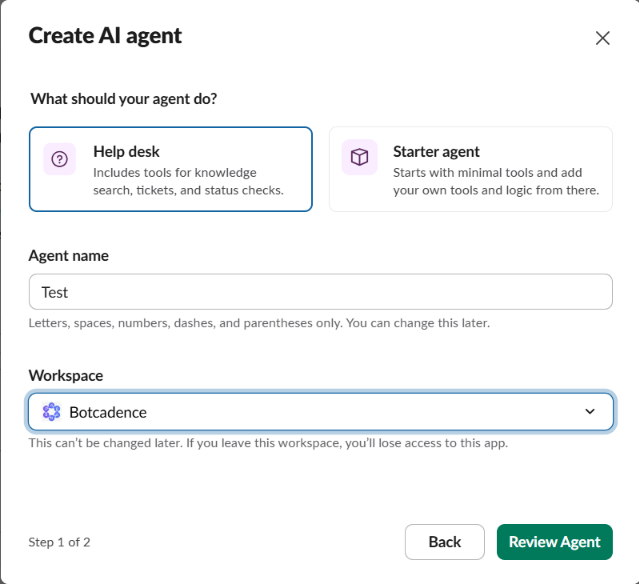The height and width of the screenshot is (584, 639).
Task: Click into the Agent name field
Action: (x=321, y=292)
